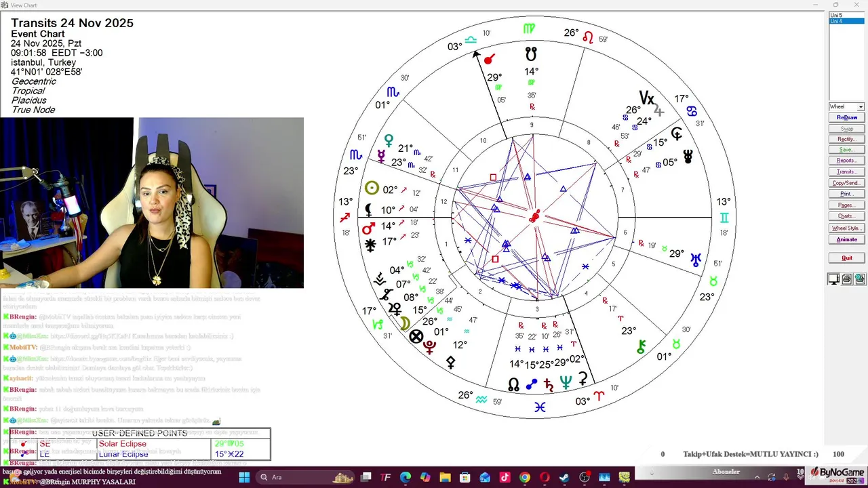Click the Copy/Send... button
This screenshot has width=868, height=488.
coord(846,183)
